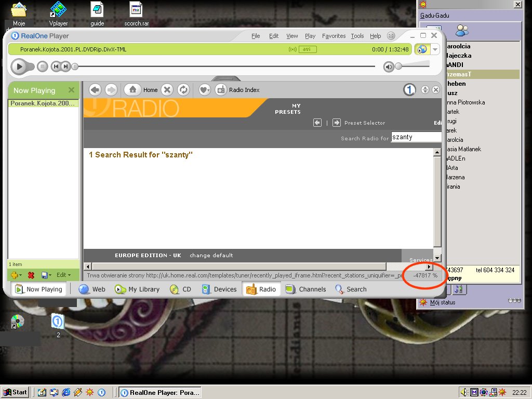Open the Play menu
Viewport: 532px width, 399px height.
[x=310, y=36]
